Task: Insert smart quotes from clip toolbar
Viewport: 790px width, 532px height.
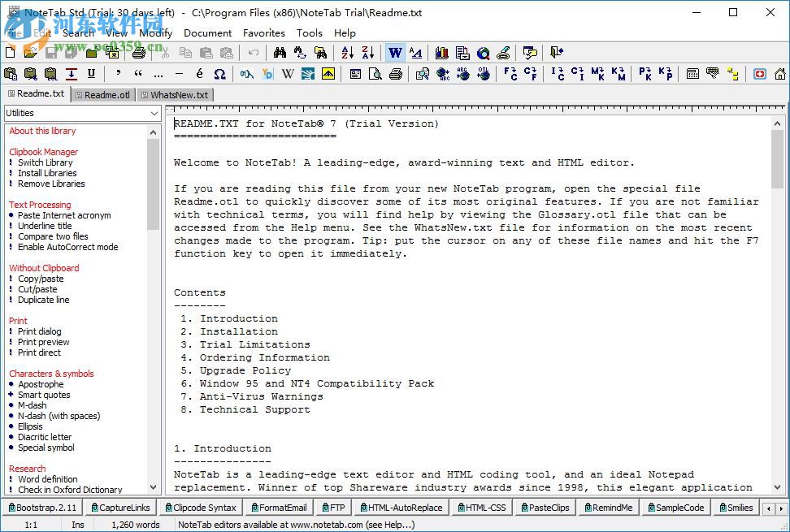Action: (138, 74)
